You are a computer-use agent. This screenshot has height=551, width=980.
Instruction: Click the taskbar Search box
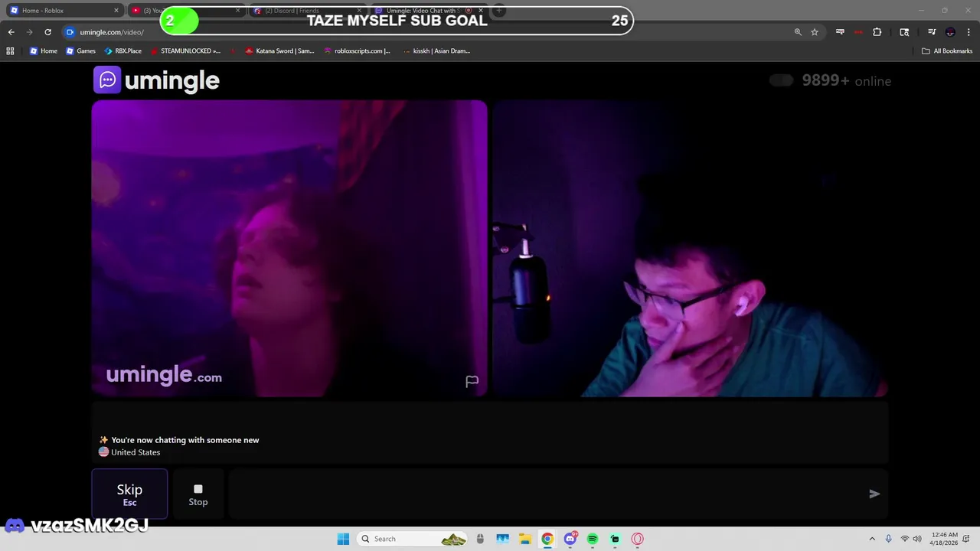click(x=413, y=539)
